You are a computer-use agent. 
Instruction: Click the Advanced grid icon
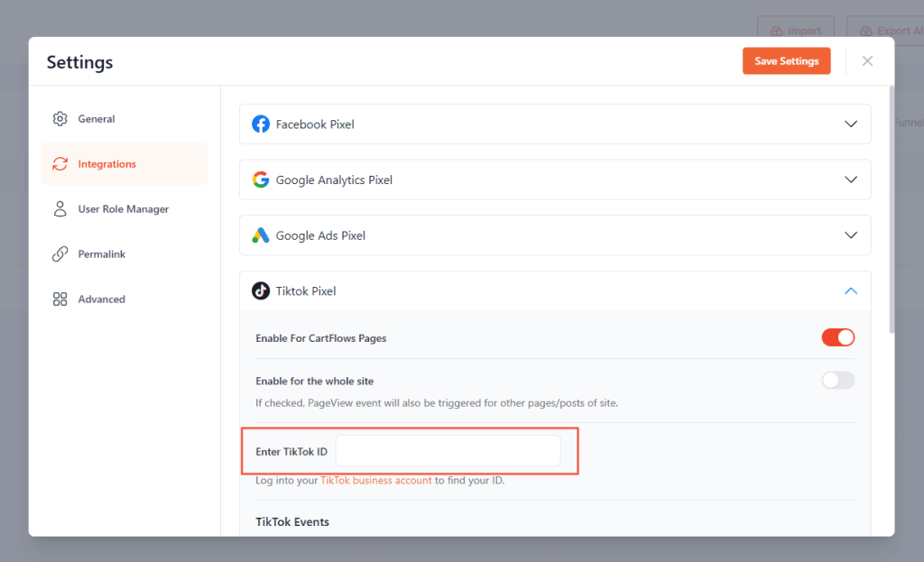click(x=60, y=299)
